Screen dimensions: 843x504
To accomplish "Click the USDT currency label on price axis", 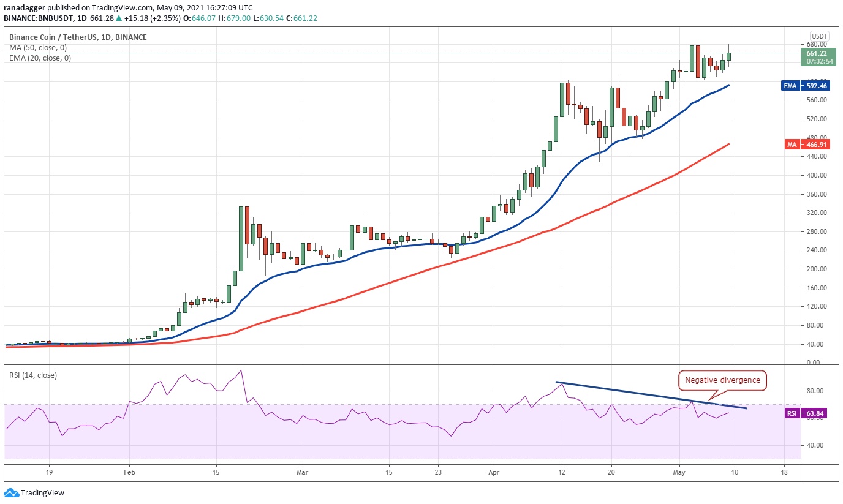I will coord(818,36).
